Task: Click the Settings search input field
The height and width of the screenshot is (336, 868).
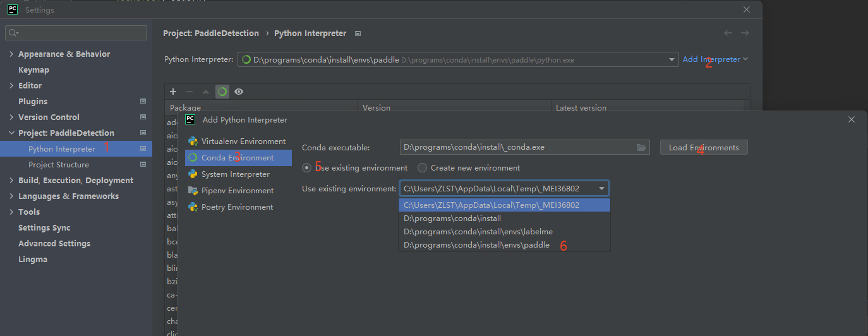Action: 76,33
